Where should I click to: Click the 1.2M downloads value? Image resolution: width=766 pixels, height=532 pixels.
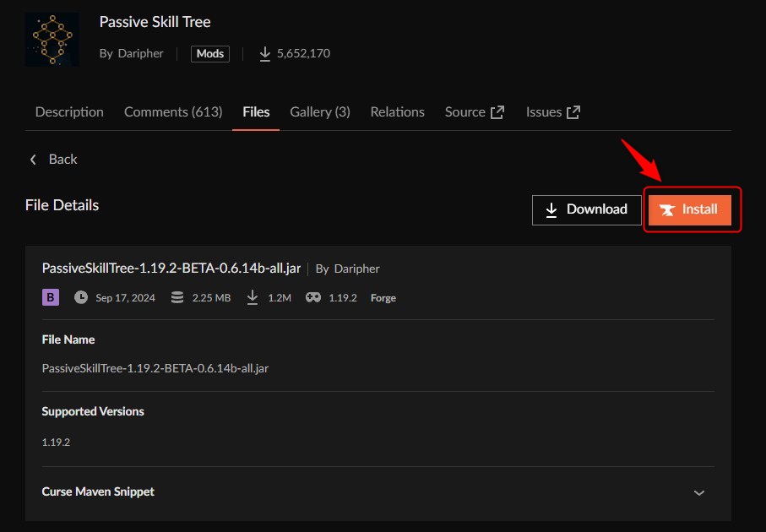click(280, 297)
